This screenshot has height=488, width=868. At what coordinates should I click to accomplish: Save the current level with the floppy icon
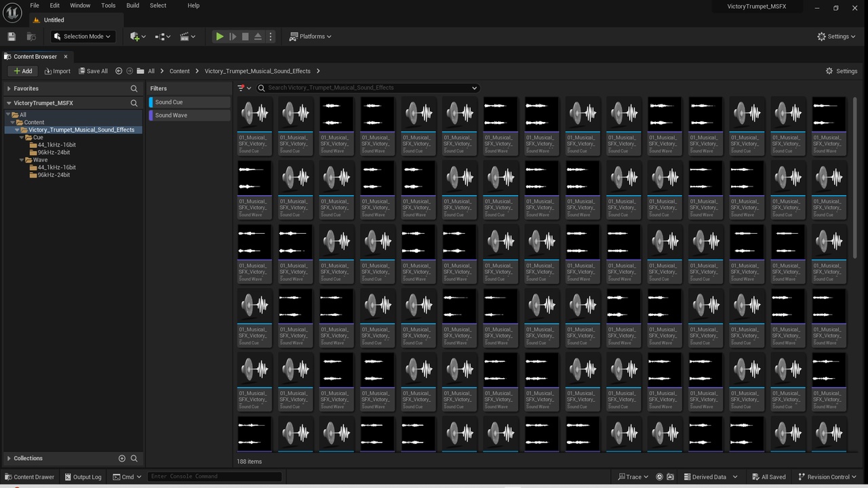[12, 37]
